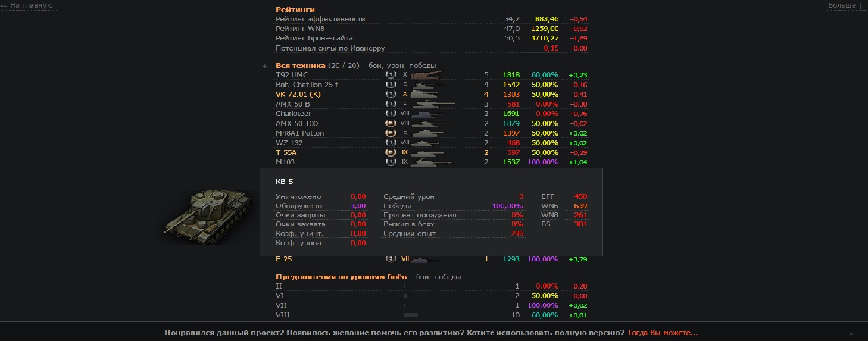Select the VK 72.01 (K) tank row
Viewport: 868px width, 341px height.
pos(299,95)
